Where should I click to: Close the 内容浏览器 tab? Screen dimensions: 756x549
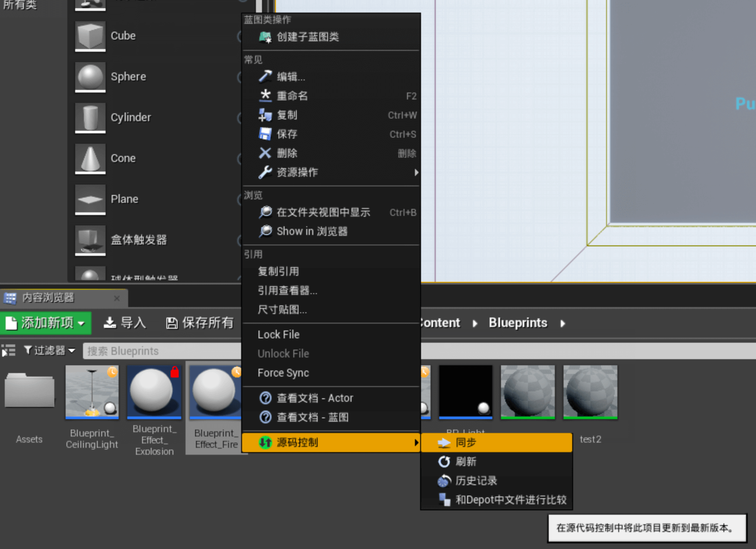[116, 298]
